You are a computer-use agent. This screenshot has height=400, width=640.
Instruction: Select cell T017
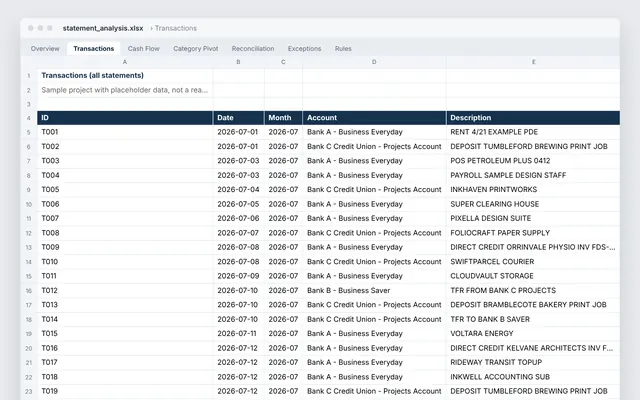(x=124, y=362)
